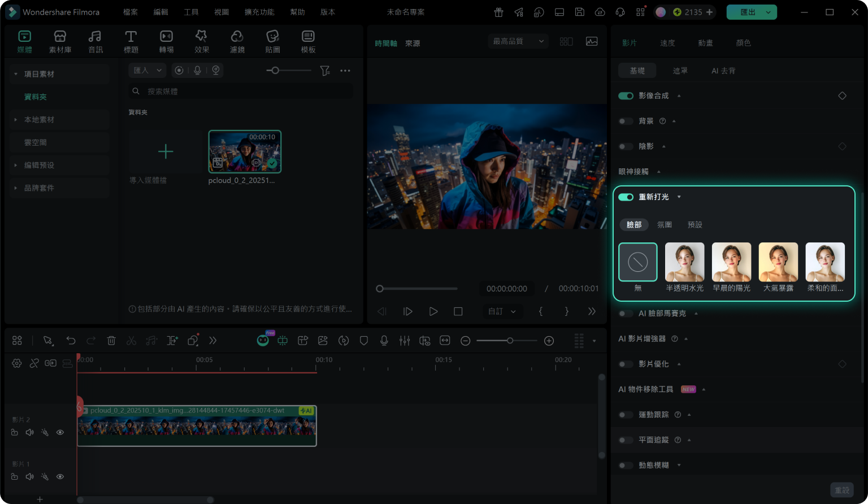Enable the 動態模糊 motion blur toggle
868x504 pixels.
tap(626, 466)
